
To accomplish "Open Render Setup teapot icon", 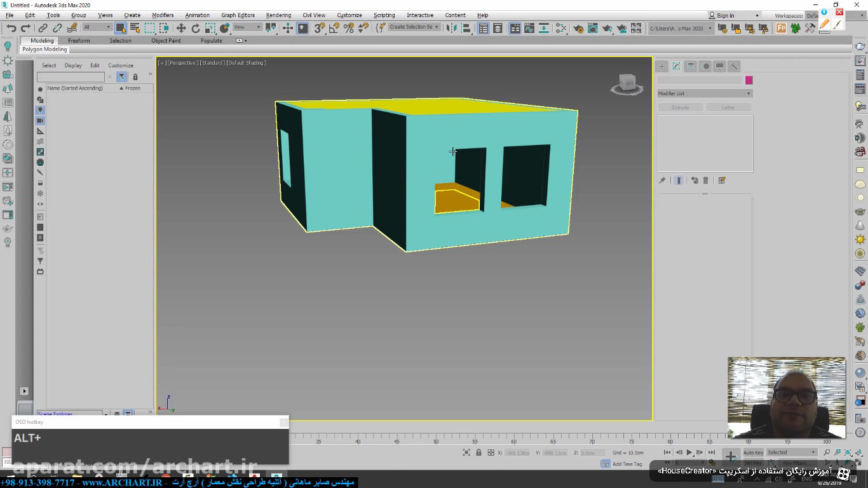I will [x=578, y=28].
